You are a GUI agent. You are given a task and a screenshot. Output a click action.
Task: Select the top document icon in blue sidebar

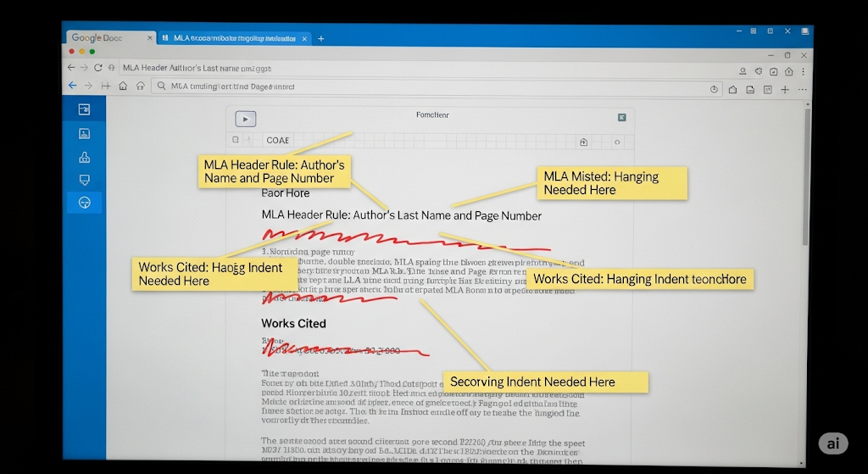84,109
